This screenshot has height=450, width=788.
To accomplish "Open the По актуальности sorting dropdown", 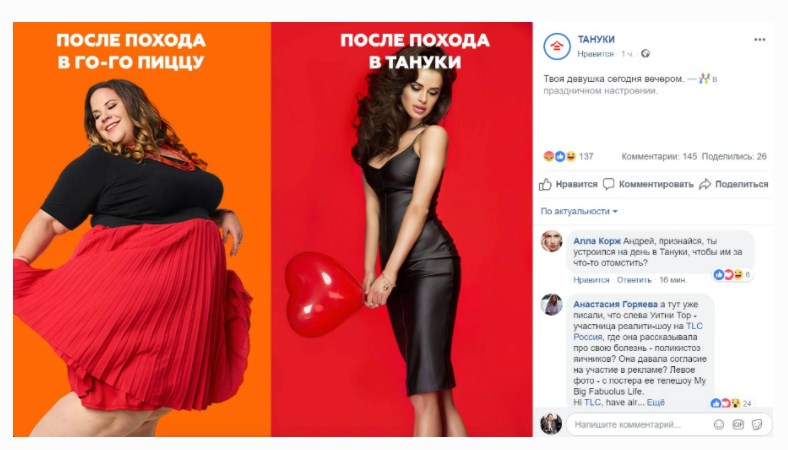I will 579,211.
